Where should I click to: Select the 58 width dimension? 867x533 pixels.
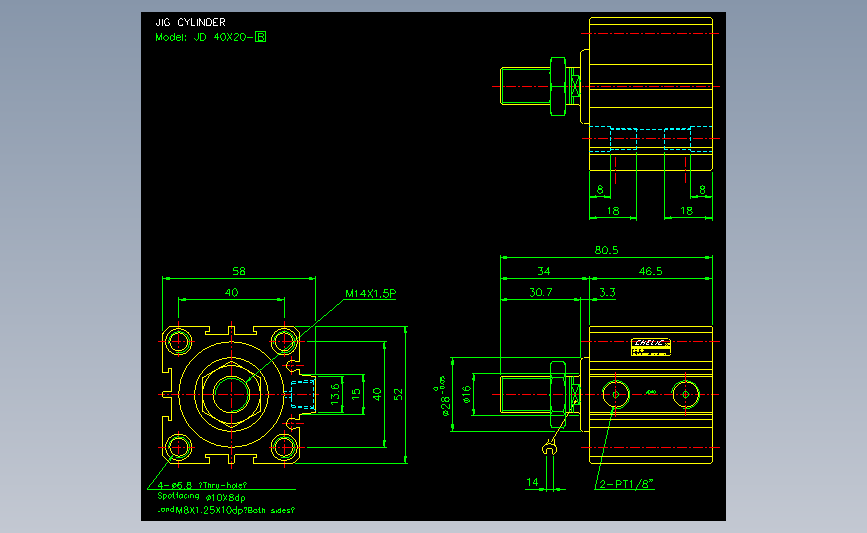click(x=238, y=271)
